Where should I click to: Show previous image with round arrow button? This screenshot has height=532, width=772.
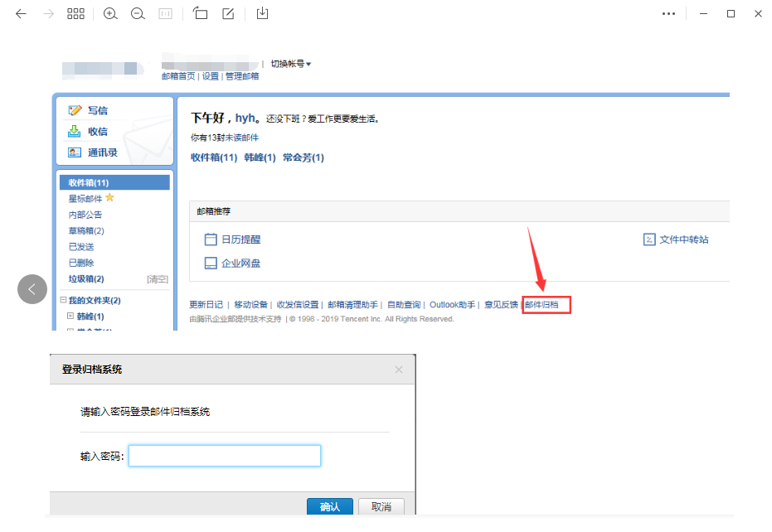click(x=32, y=289)
